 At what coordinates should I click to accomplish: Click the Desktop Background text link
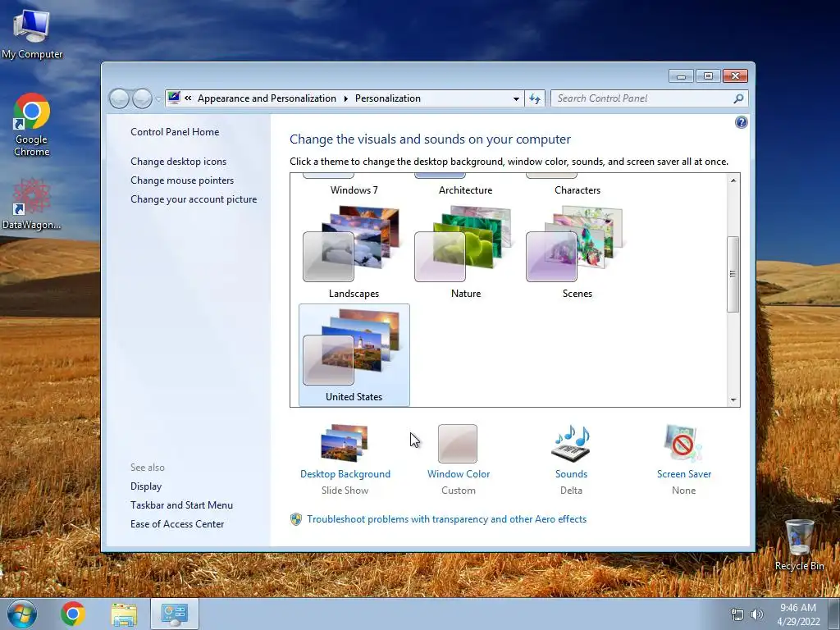345,474
